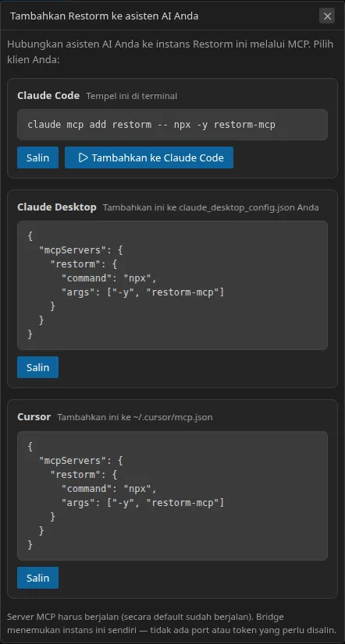Click the "restorm" line in Claude Desktop code block
Viewport: 345px width, 644px height.
(84, 264)
